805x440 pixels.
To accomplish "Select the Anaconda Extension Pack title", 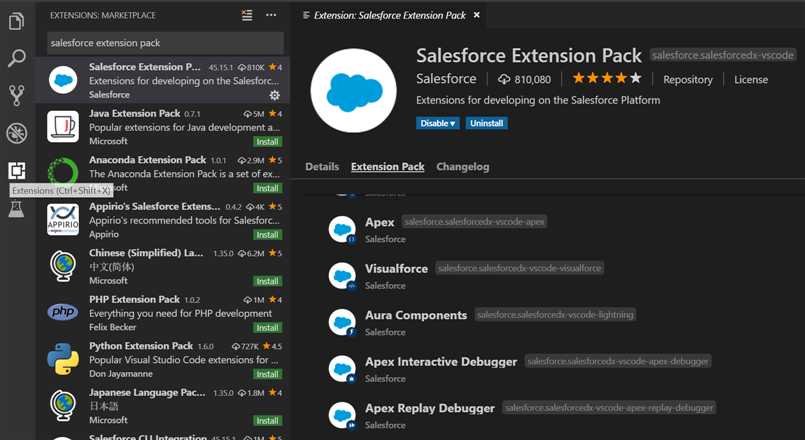I will click(147, 160).
